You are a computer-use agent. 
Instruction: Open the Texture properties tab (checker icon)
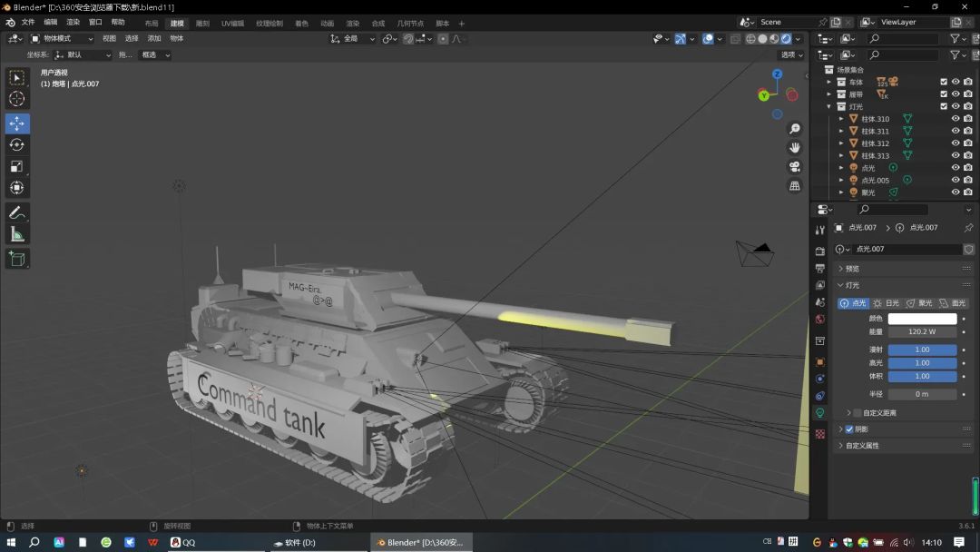(820, 434)
